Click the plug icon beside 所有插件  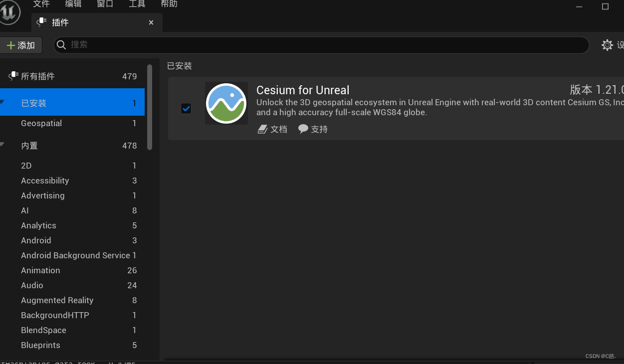13,76
